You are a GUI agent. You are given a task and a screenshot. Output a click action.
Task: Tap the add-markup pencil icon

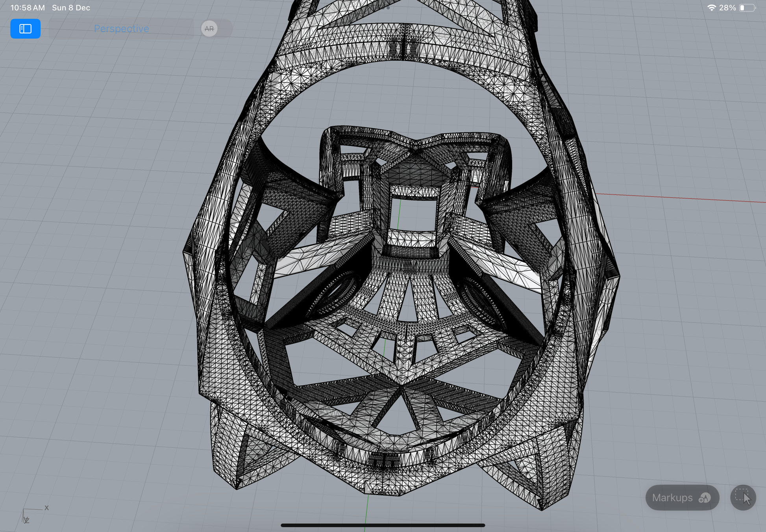(705, 498)
